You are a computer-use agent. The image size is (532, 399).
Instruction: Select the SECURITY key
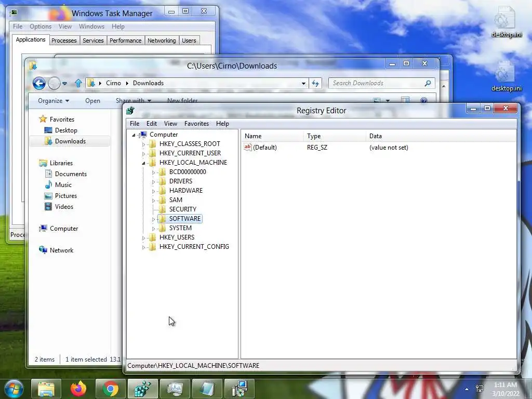coord(182,209)
